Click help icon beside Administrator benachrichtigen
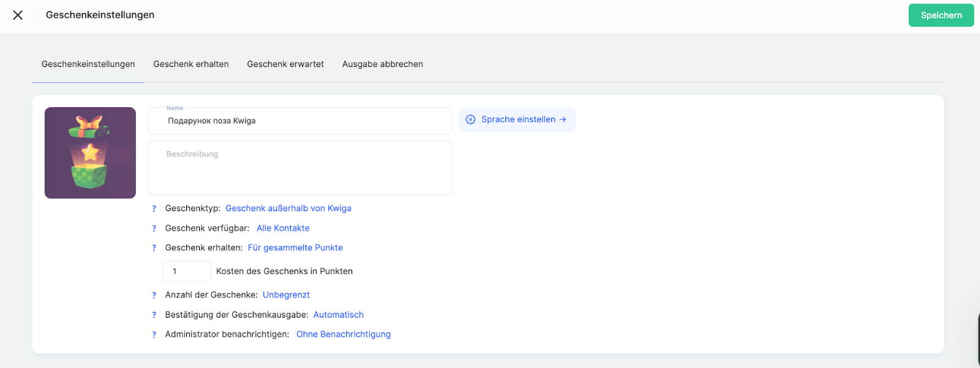 click(154, 335)
